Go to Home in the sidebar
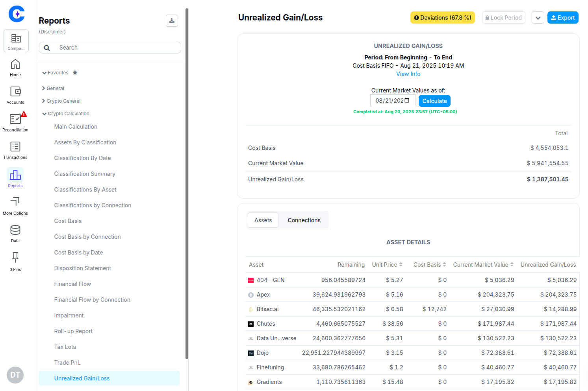This screenshot has width=588, height=391. tap(15, 68)
